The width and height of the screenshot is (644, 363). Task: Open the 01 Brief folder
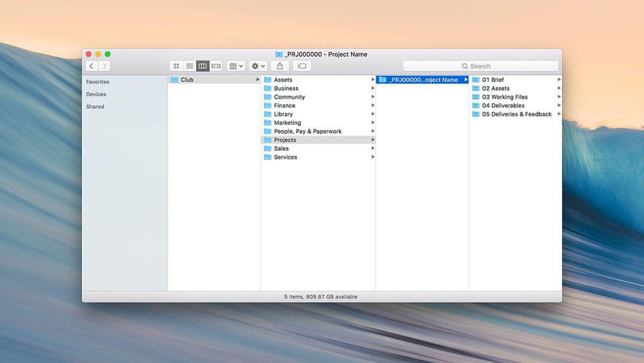point(516,80)
